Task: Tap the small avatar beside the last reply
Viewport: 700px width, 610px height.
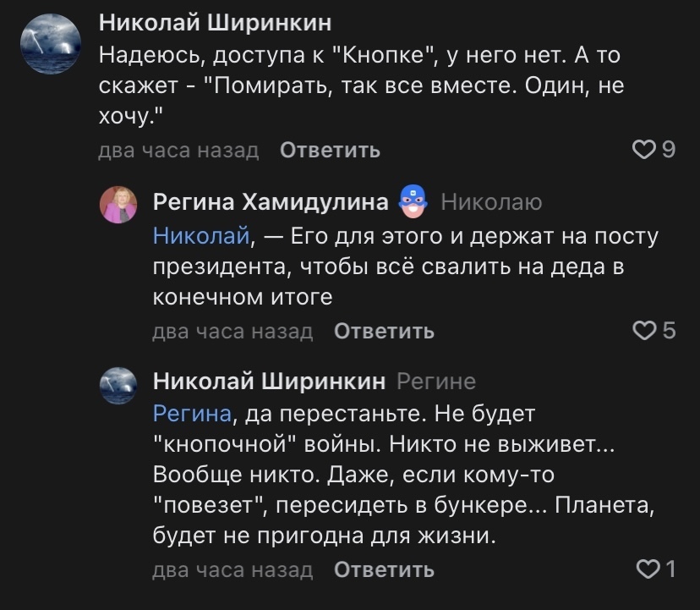Action: (118, 386)
